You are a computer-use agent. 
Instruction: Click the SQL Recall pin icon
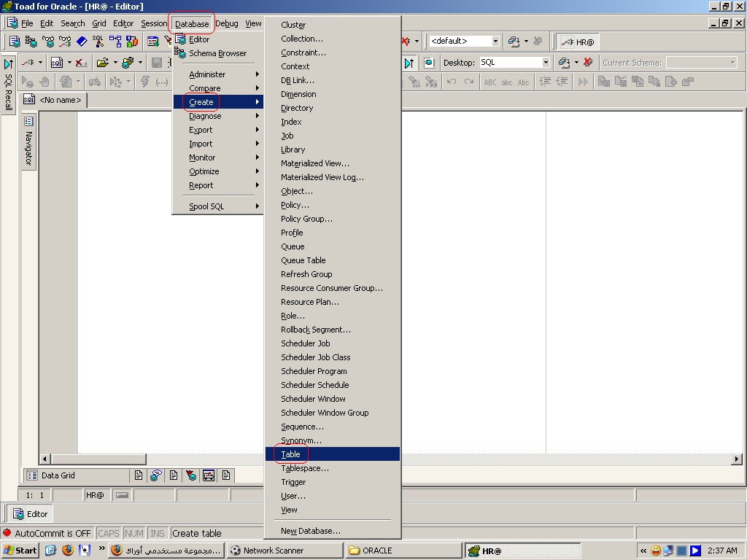[9, 64]
